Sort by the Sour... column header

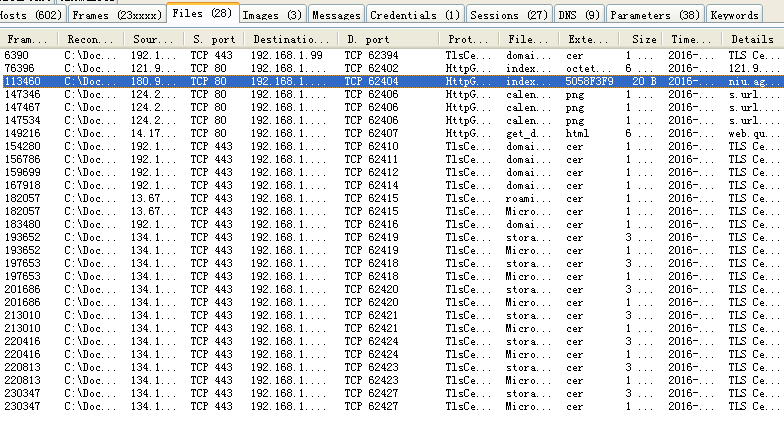(154, 39)
